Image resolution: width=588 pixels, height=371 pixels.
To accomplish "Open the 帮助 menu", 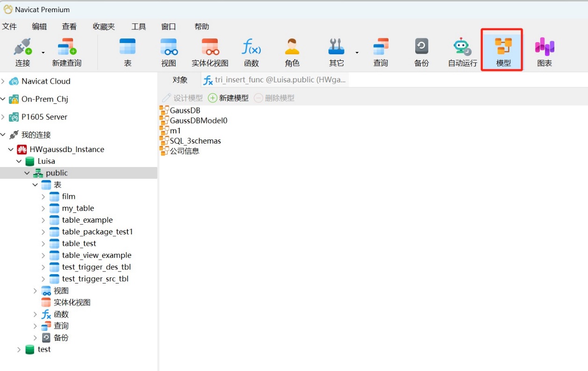I will click(x=202, y=27).
